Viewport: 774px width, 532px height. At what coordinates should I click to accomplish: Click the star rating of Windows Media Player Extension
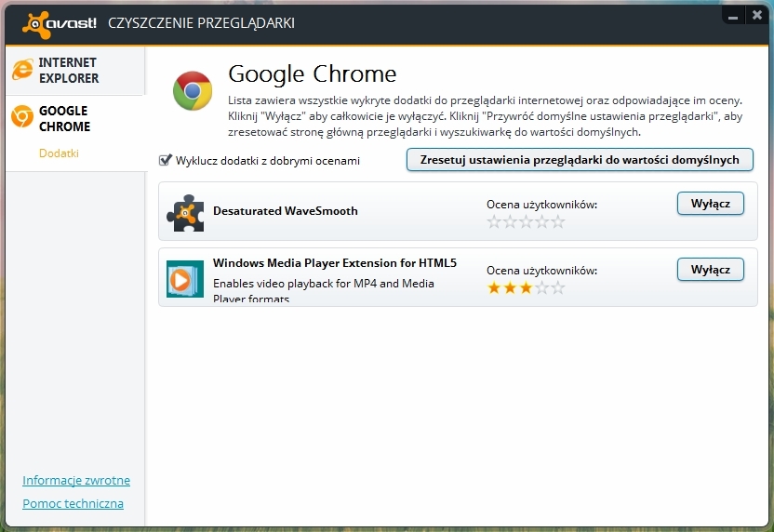(x=526, y=287)
